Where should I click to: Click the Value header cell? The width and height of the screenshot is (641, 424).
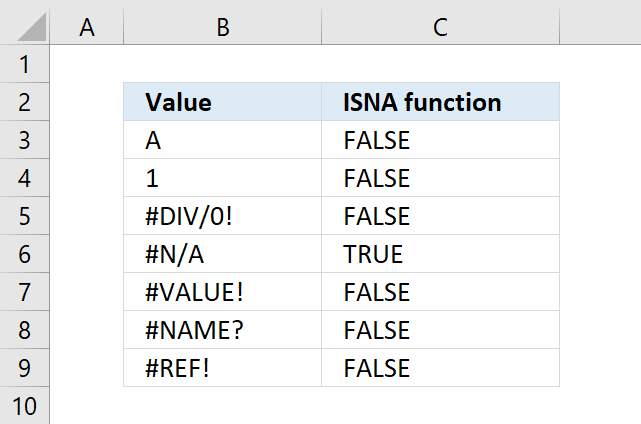click(x=223, y=102)
